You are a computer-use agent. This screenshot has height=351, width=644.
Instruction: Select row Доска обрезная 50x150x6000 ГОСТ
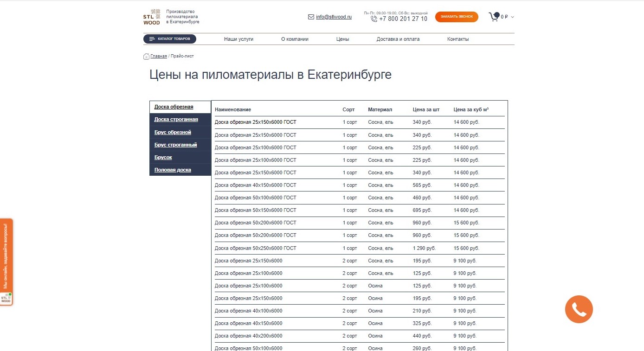360,210
